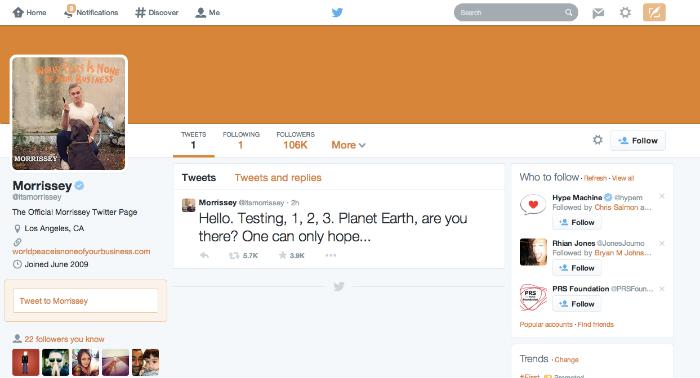Open PRS Foundation profile avatar
Viewport: 700px width, 378px height.
[x=533, y=297]
